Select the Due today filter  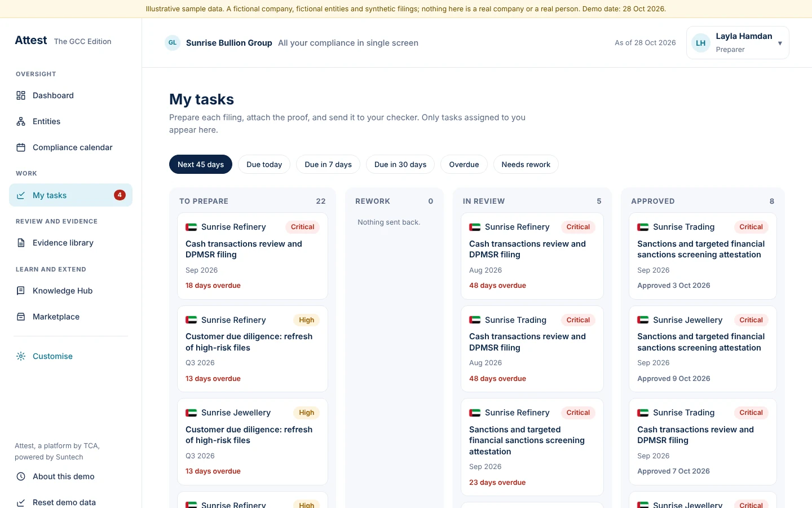(264, 164)
